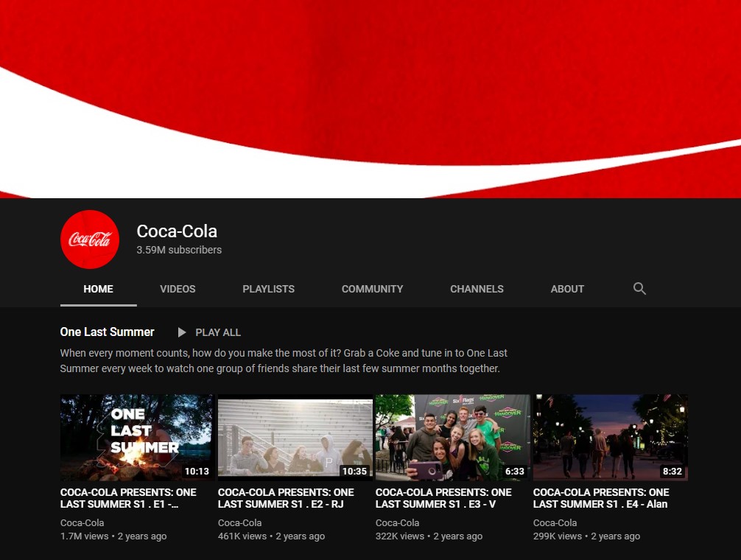
Task: Click the red Coca-Cola channel banner
Action: [x=370, y=99]
